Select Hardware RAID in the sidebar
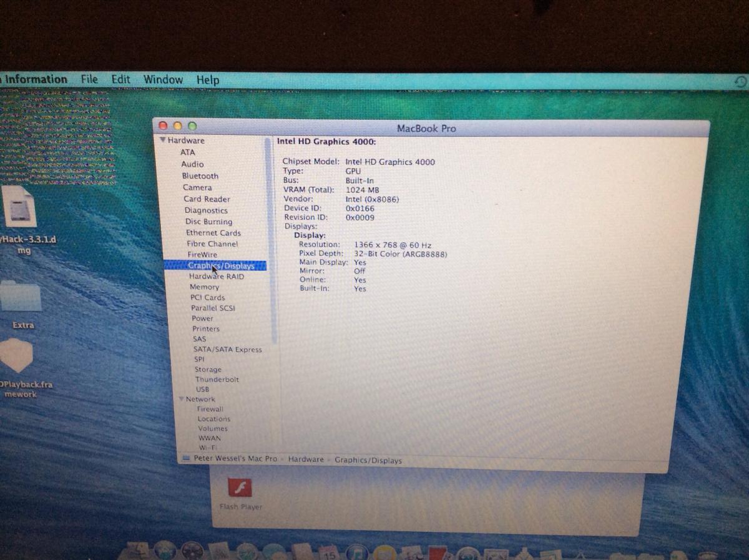 coord(217,277)
